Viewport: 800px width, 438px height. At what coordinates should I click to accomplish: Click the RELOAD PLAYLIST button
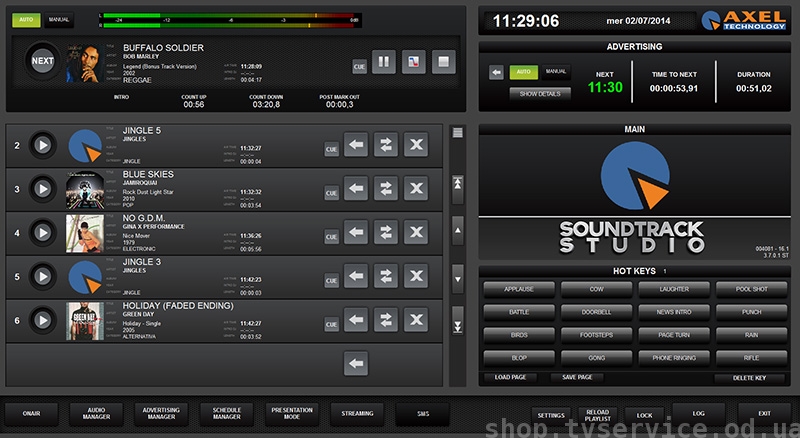(x=597, y=416)
